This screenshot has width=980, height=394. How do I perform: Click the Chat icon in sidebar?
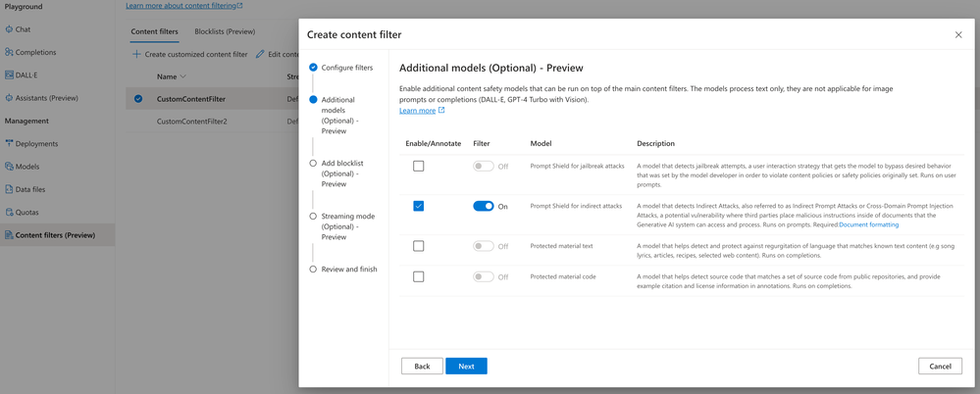pos(9,29)
